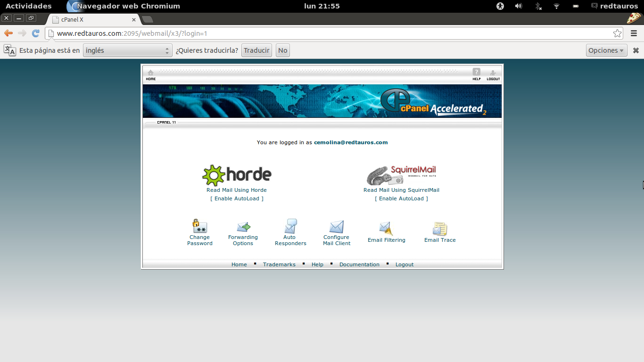The image size is (644, 362).
Task: Click the page info icon in address bar
Action: pos(51,33)
